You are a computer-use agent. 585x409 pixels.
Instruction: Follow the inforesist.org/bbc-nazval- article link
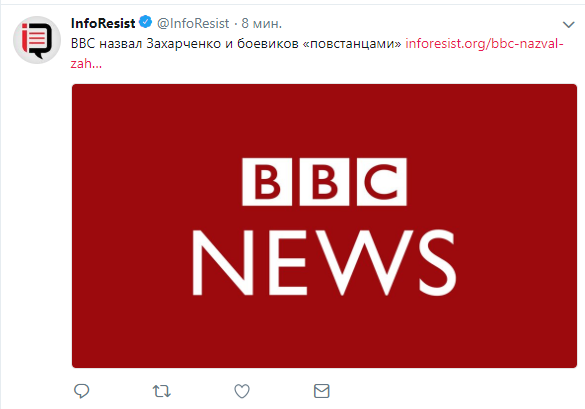(484, 44)
